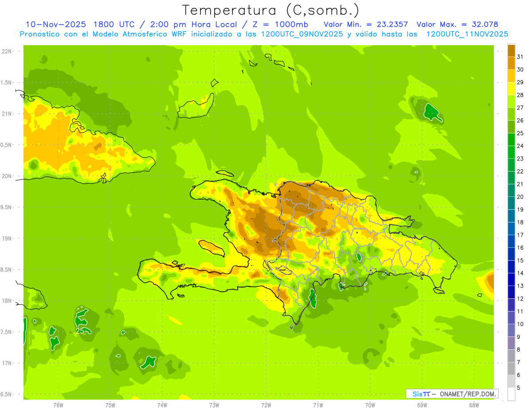The height and width of the screenshot is (411, 532).
Task: Pick the dark blue swatch between 12 and 13
Action: click(x=511, y=292)
